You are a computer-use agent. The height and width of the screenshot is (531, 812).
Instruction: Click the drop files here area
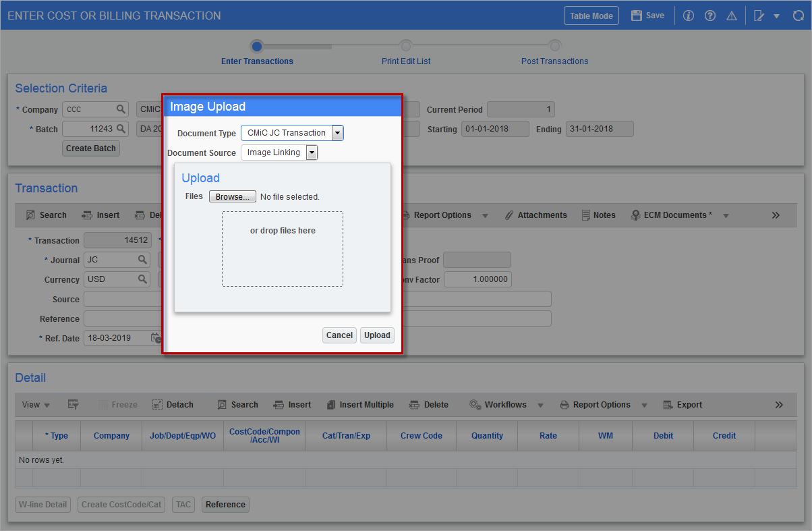click(x=283, y=249)
